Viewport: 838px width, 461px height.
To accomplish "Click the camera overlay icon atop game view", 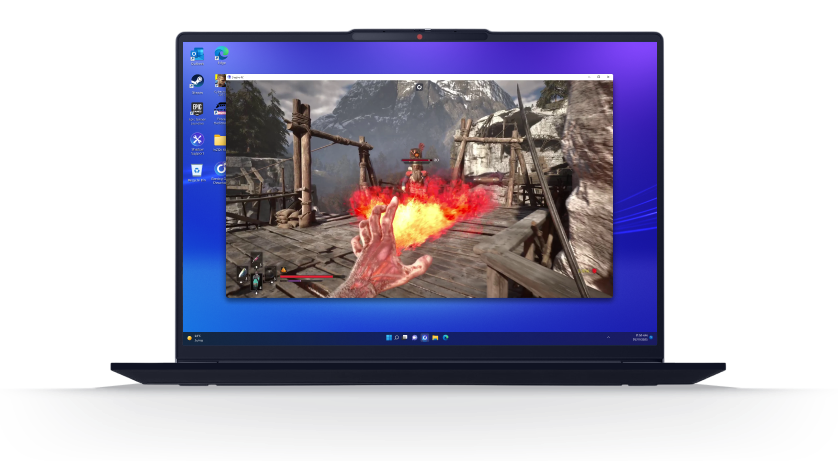I will [419, 87].
